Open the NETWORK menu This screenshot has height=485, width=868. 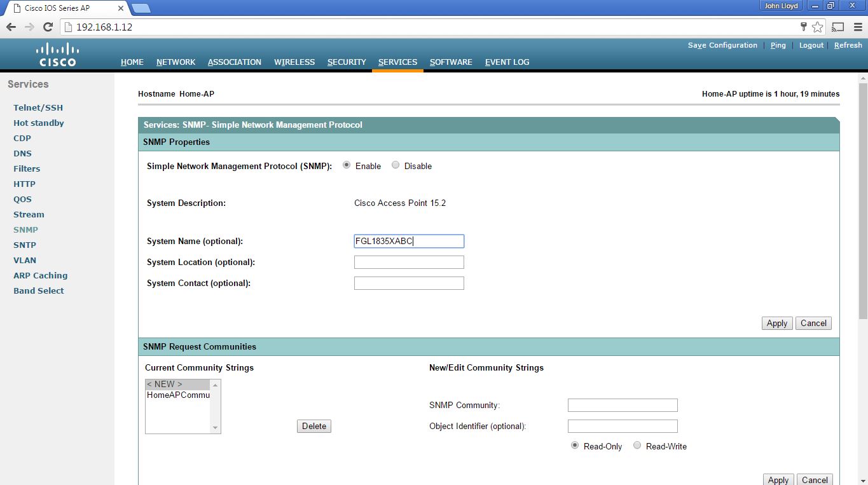point(176,62)
